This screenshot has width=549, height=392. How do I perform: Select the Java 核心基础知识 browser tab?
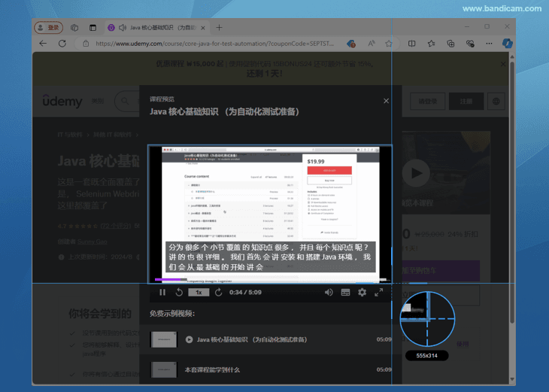point(157,27)
